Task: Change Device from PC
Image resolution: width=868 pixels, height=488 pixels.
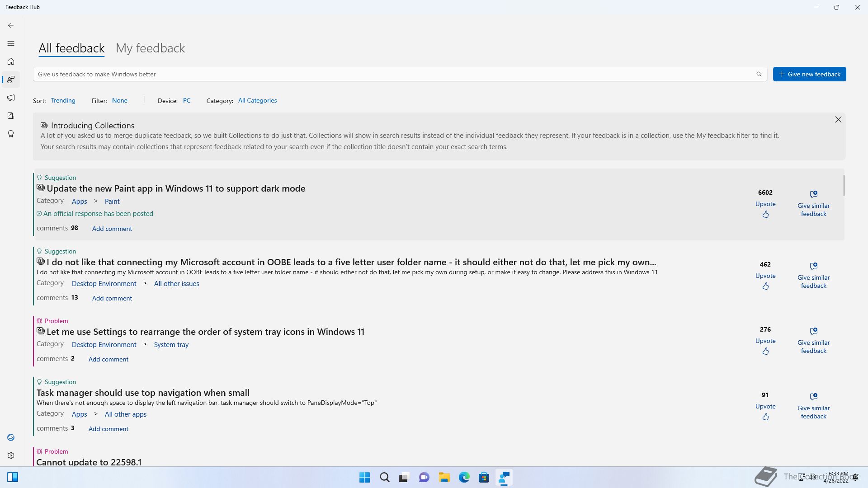Action: 187,100
